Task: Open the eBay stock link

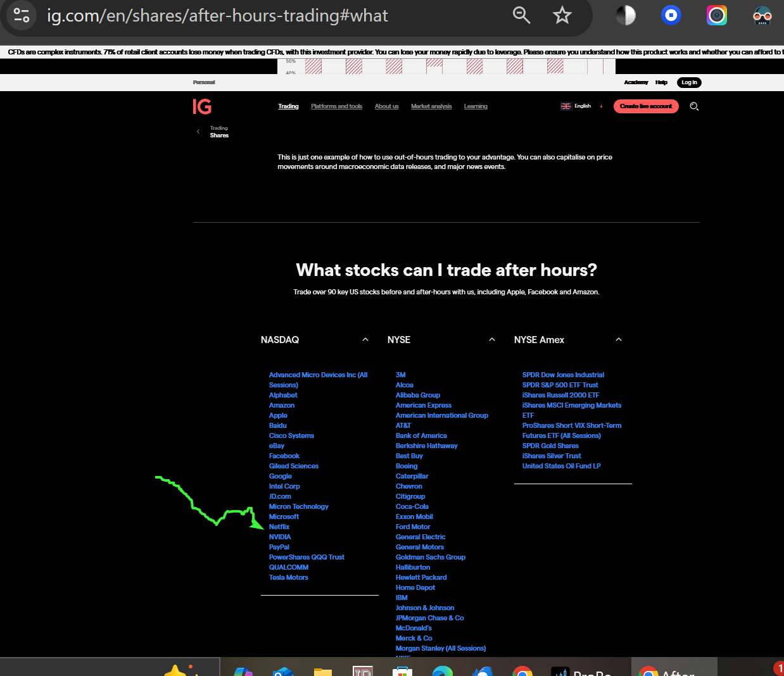Action: tap(277, 446)
